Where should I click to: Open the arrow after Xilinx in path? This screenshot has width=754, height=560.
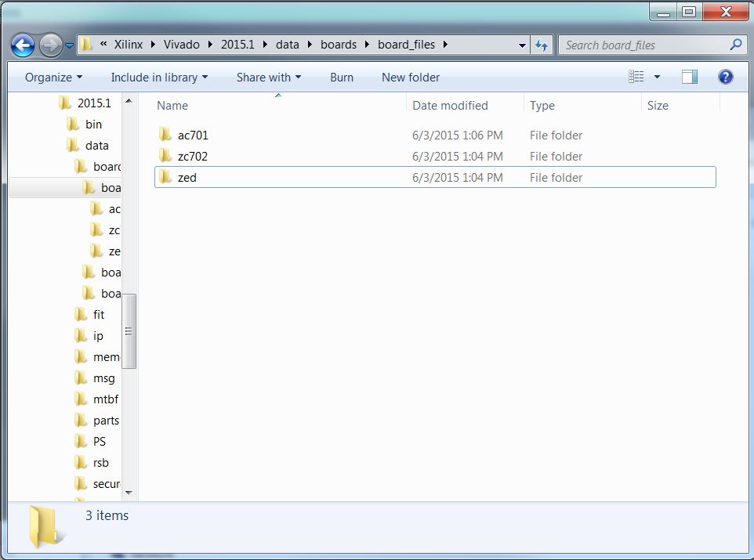[x=153, y=45]
